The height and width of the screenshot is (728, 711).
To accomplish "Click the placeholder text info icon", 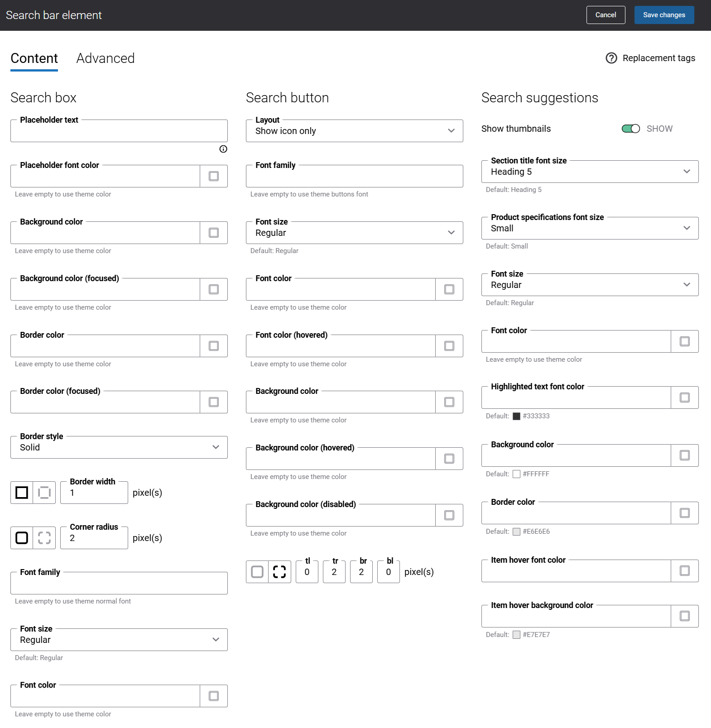I will (x=223, y=149).
